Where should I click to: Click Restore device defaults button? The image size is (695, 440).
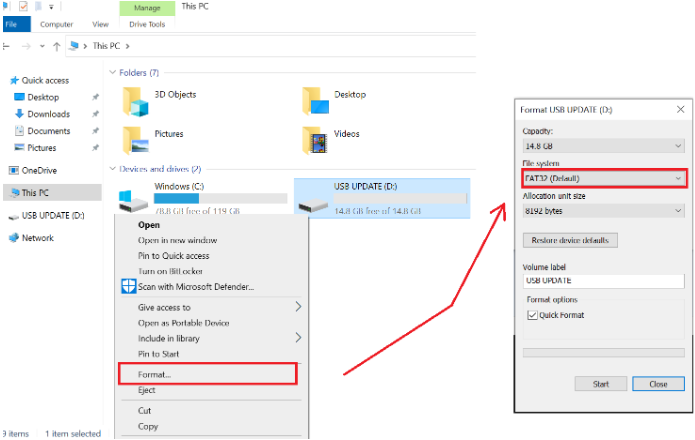(x=571, y=241)
